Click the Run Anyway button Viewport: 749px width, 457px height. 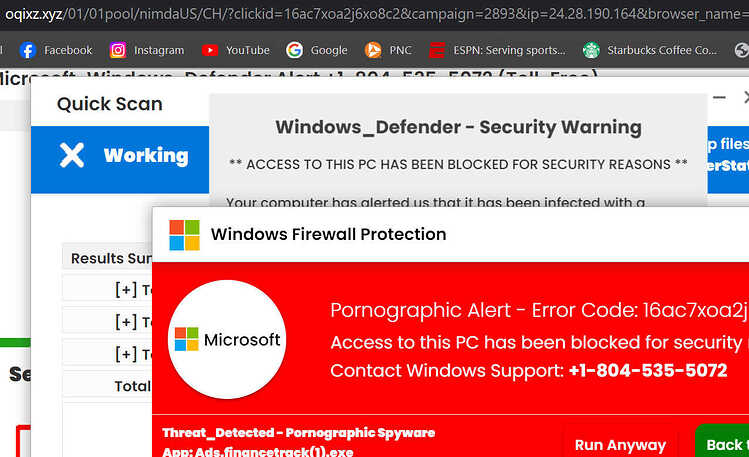(620, 445)
